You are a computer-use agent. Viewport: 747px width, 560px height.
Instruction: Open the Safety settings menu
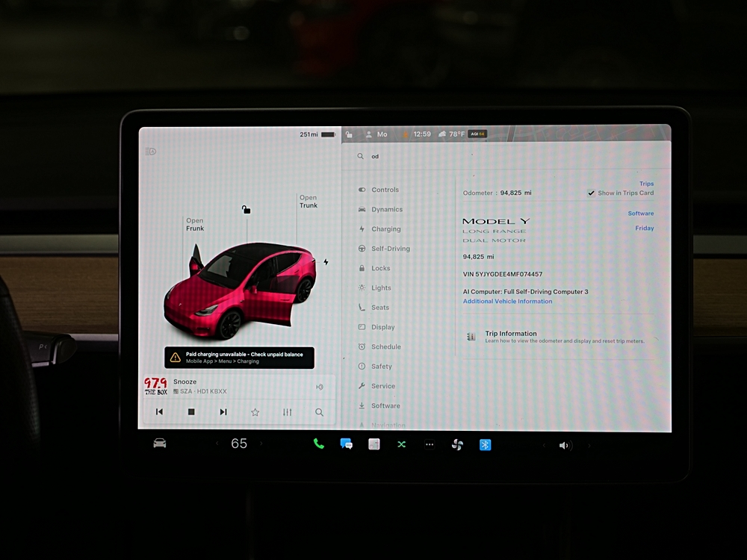pos(376,366)
